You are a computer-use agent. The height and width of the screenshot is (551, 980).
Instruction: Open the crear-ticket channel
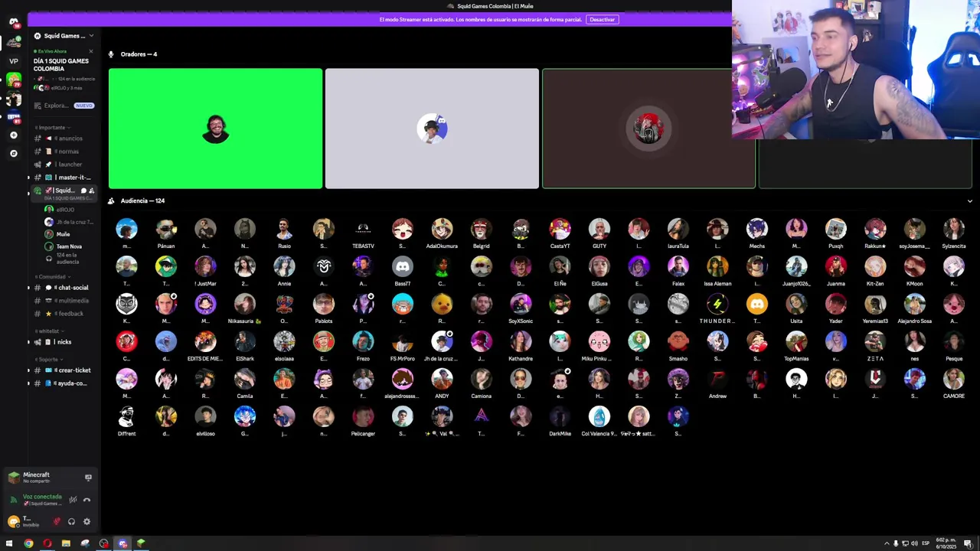point(64,370)
